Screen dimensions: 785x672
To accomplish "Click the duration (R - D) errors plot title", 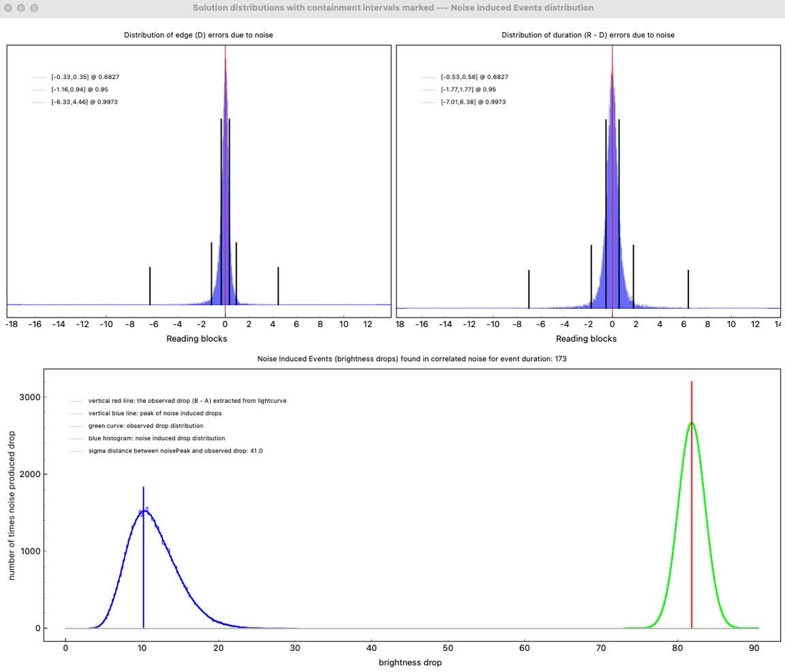I will coord(587,35).
